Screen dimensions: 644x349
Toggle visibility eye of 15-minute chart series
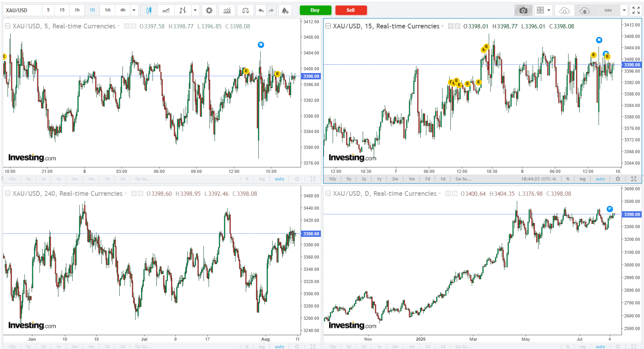pos(451,26)
